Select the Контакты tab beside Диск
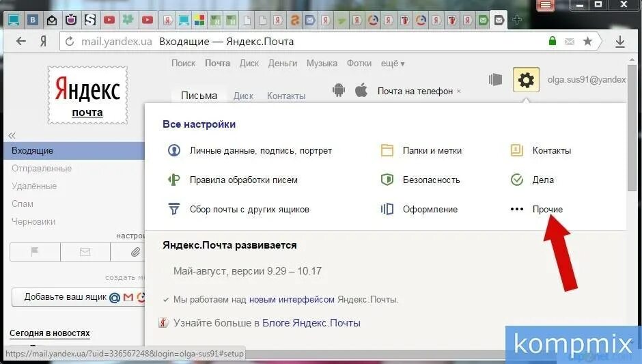The image size is (642, 364). [x=286, y=96]
